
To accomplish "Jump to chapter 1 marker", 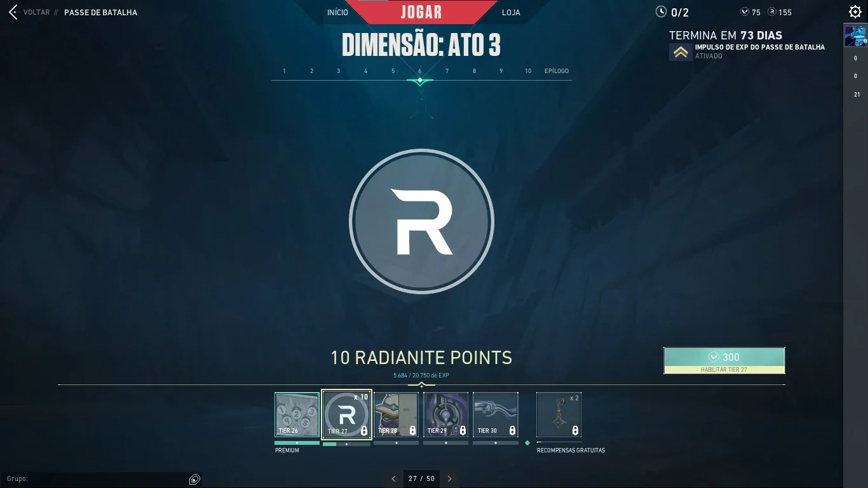I will (284, 71).
